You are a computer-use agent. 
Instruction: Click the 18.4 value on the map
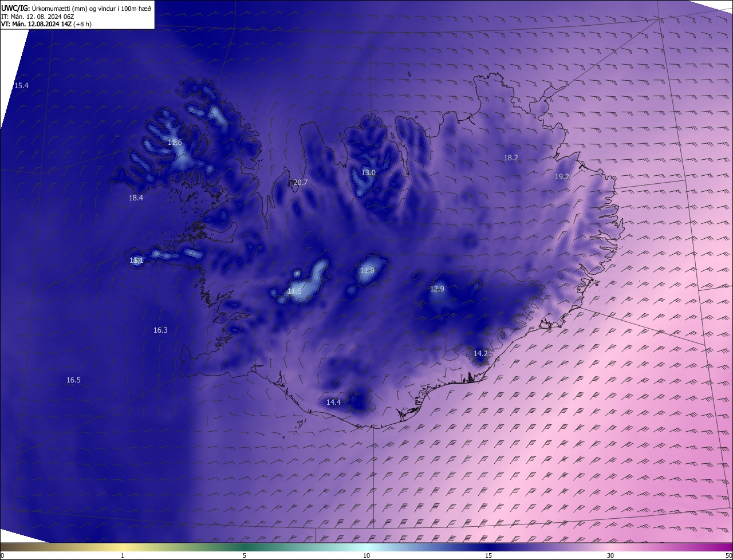(x=136, y=198)
